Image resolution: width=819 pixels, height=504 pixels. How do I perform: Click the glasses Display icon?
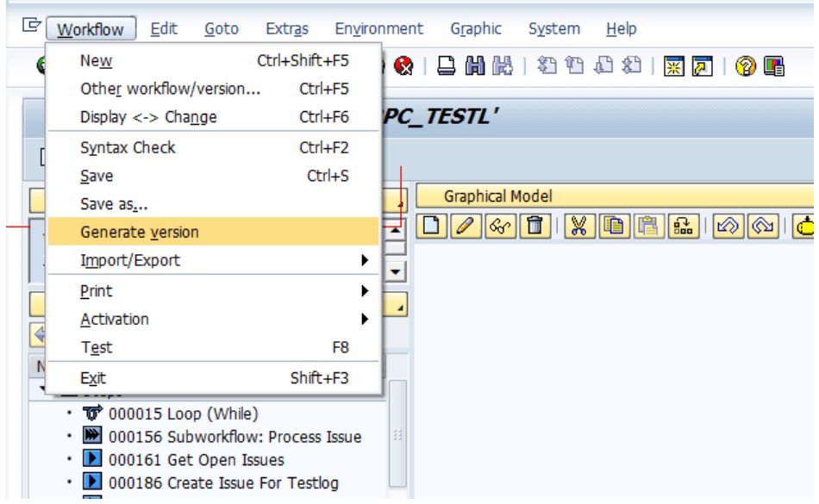click(500, 226)
